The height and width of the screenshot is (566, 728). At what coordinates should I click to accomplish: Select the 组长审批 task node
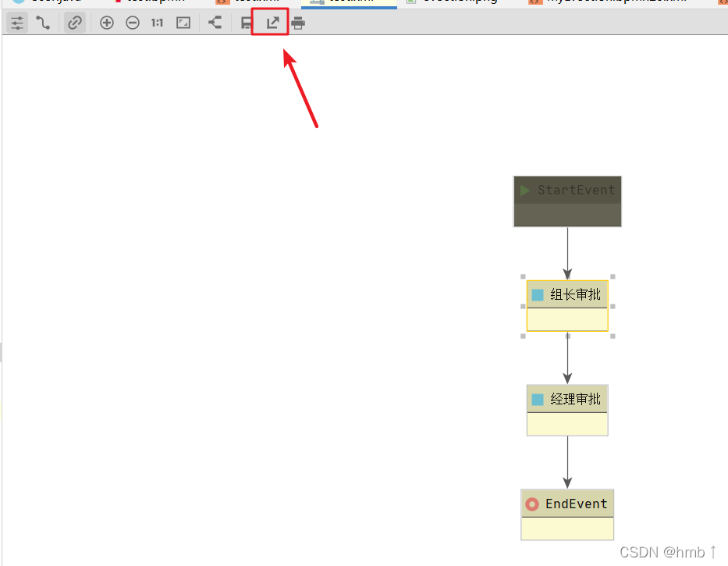click(x=567, y=306)
